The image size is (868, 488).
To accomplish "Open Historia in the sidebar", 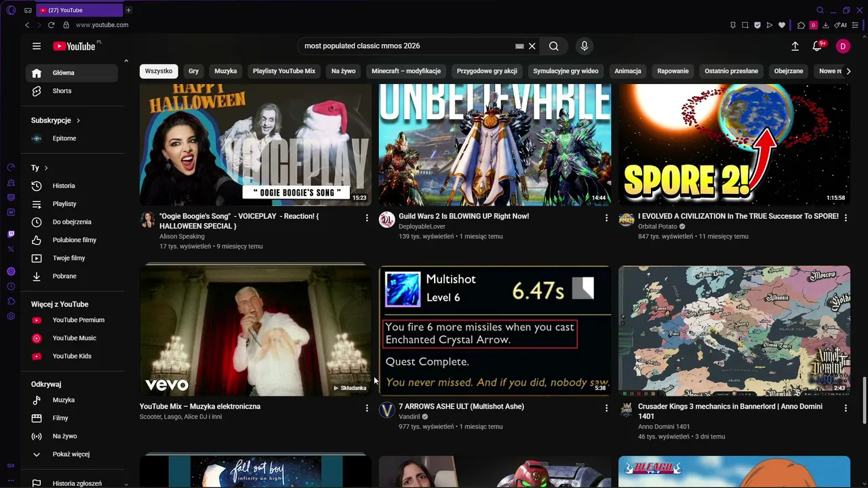I will [72, 186].
